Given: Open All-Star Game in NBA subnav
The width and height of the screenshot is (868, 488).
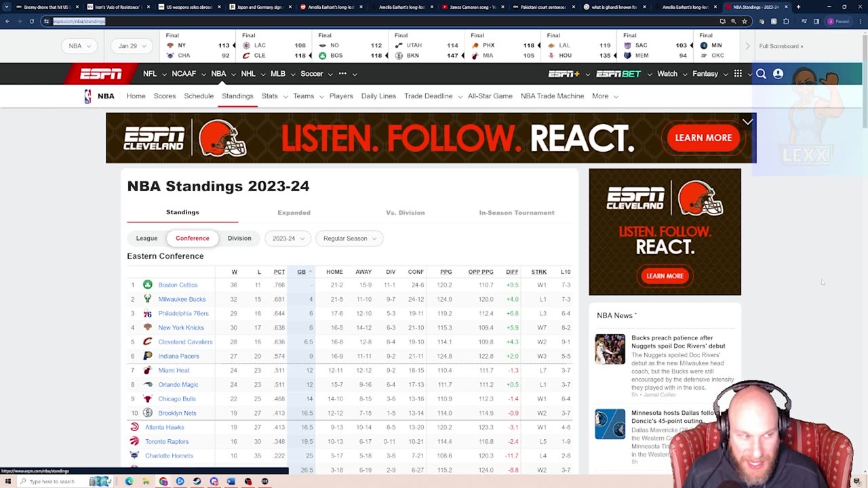Looking at the screenshot, I should coord(490,96).
